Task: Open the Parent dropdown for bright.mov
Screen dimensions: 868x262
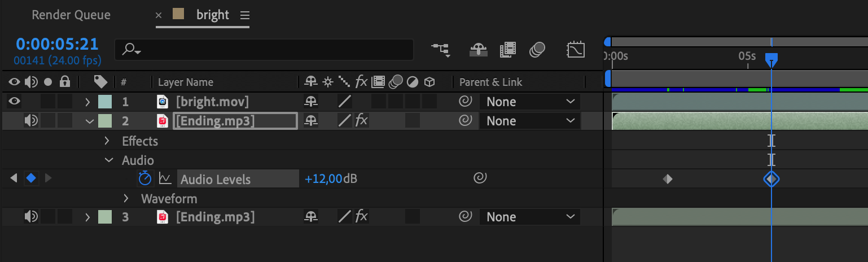Action: pyautogui.click(x=529, y=102)
